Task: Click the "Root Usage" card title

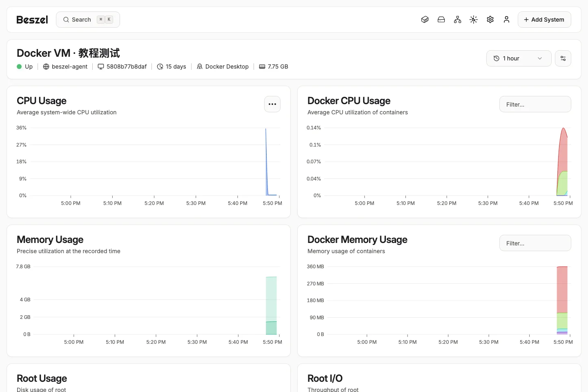Action: (x=42, y=379)
